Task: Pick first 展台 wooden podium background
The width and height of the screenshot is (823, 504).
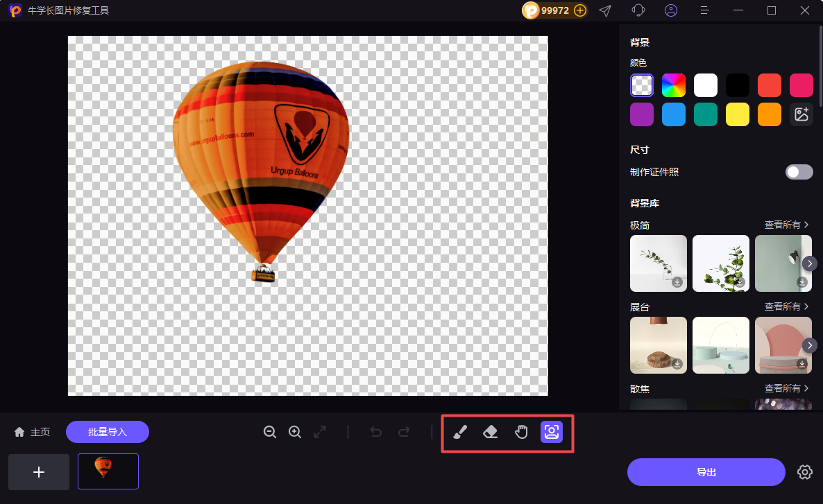Action: 658,345
